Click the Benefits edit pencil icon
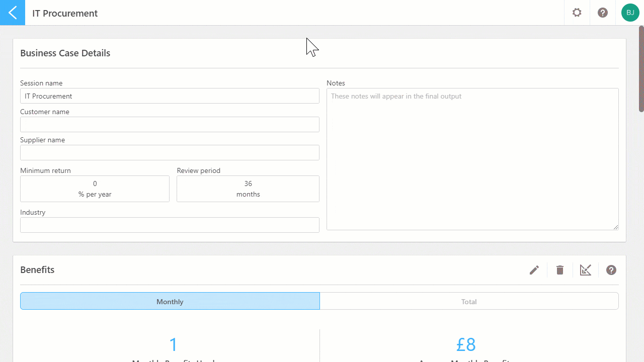This screenshot has height=362, width=644. (x=534, y=270)
